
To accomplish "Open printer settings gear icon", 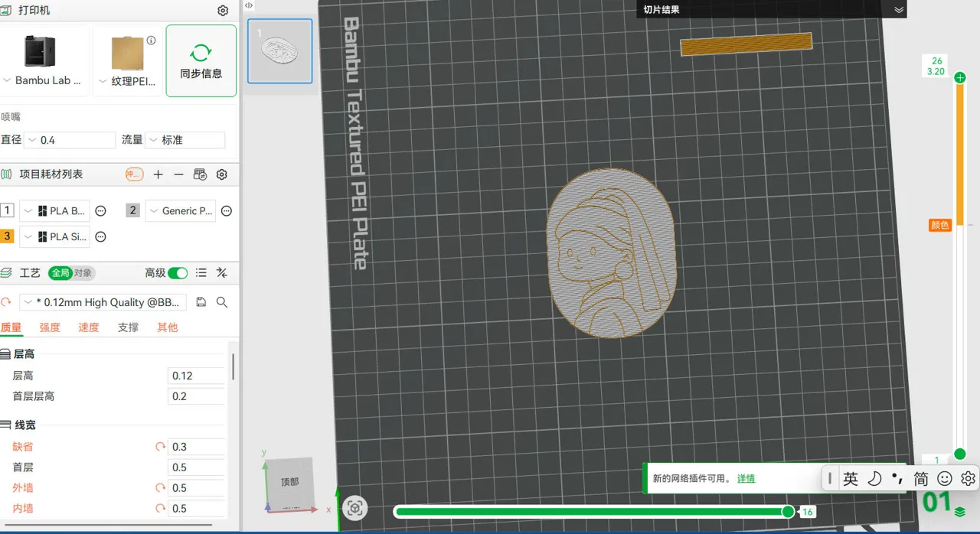I will coord(223,11).
